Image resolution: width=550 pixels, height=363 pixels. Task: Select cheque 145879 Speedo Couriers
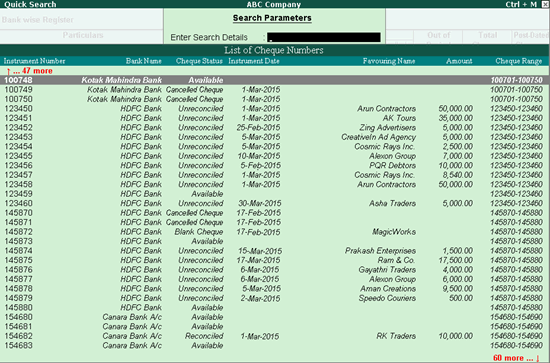point(274,298)
